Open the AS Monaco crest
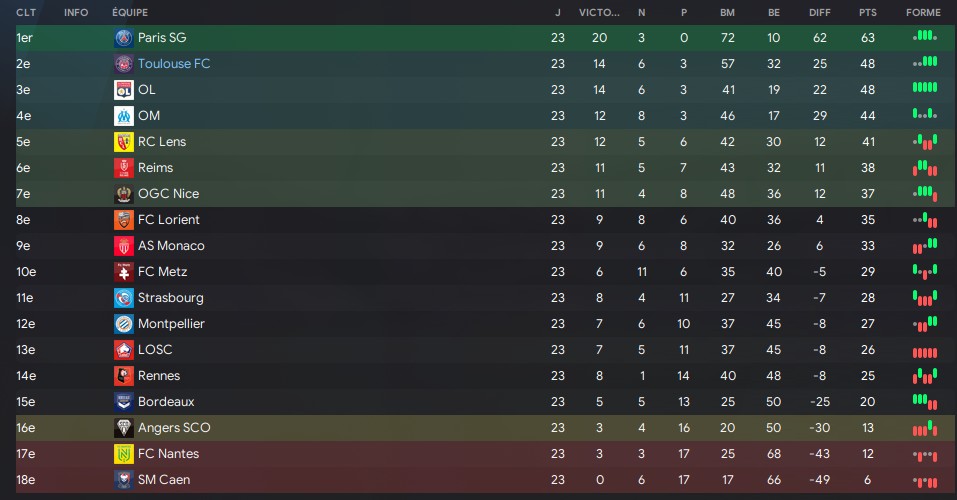Viewport: 957px width, 500px height. [124, 245]
